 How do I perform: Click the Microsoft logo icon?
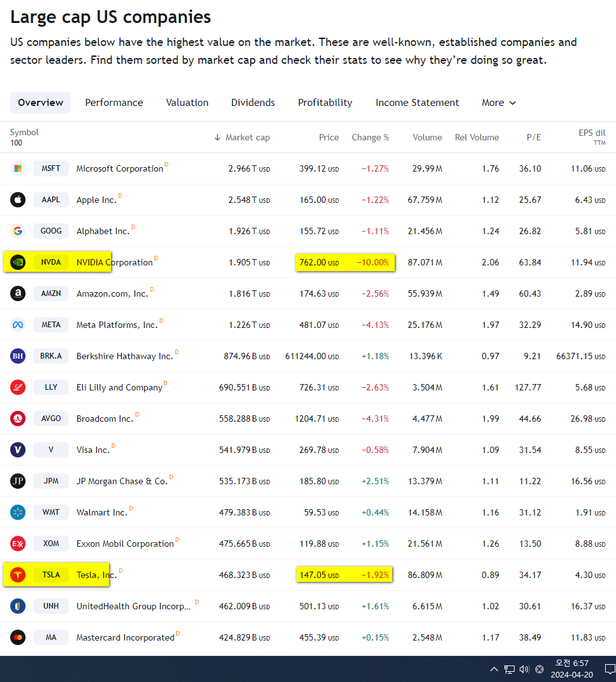(x=18, y=168)
